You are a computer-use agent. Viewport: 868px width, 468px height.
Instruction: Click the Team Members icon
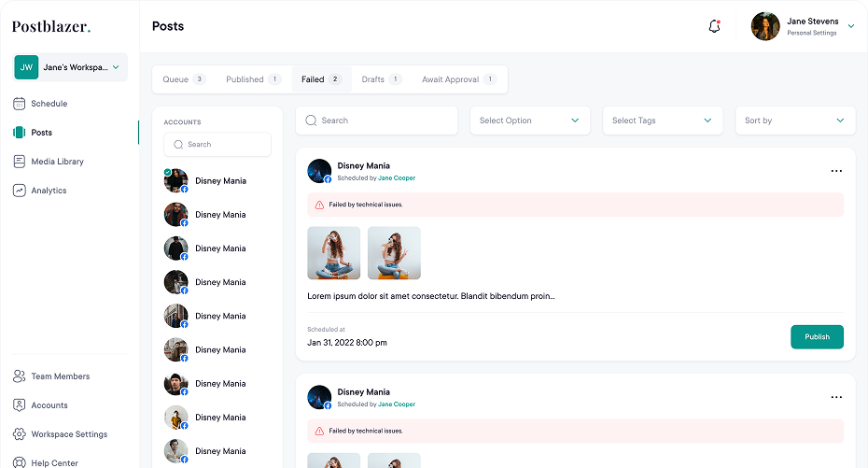pos(20,376)
